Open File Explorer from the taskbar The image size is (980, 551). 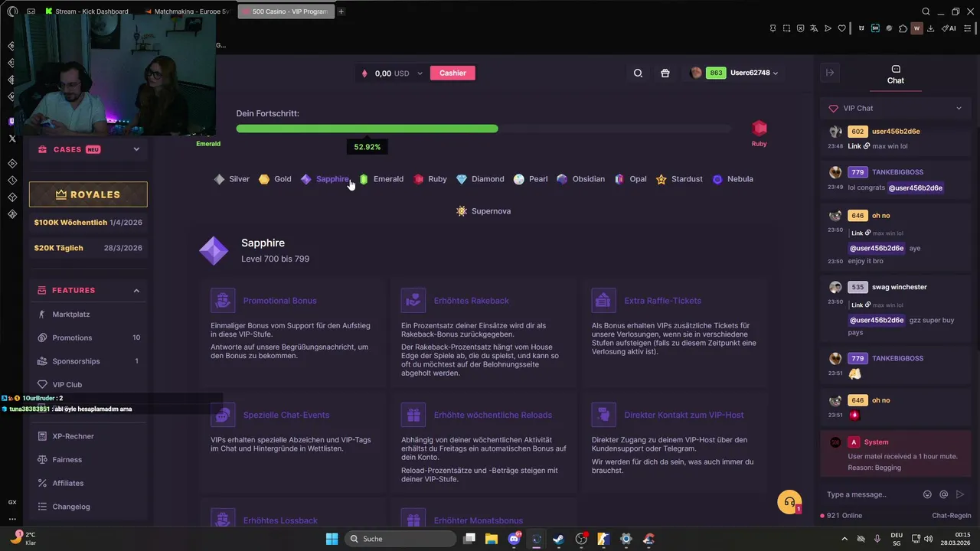click(492, 539)
